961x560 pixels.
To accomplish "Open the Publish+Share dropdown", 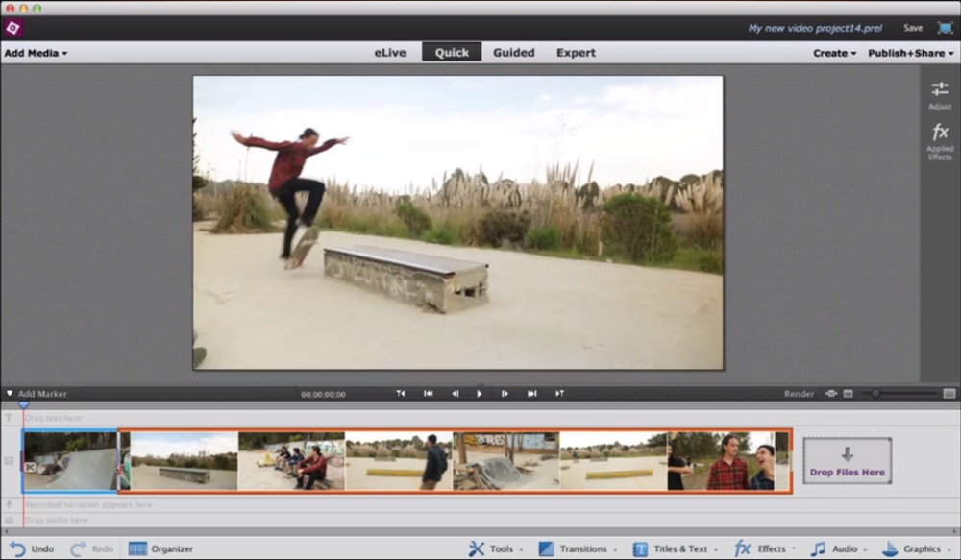I will click(910, 53).
